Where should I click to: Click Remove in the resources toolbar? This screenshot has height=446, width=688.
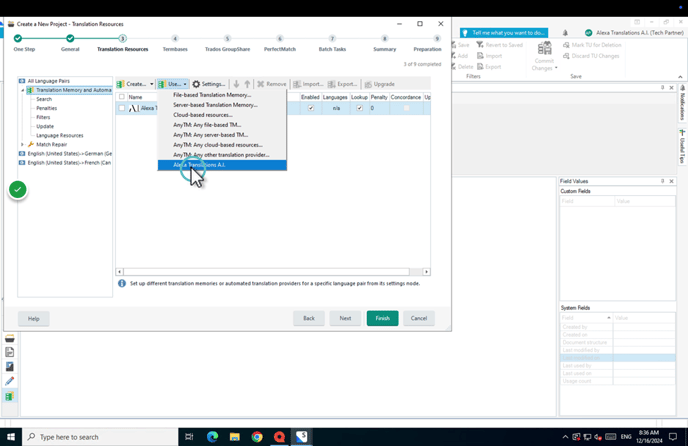pos(272,84)
